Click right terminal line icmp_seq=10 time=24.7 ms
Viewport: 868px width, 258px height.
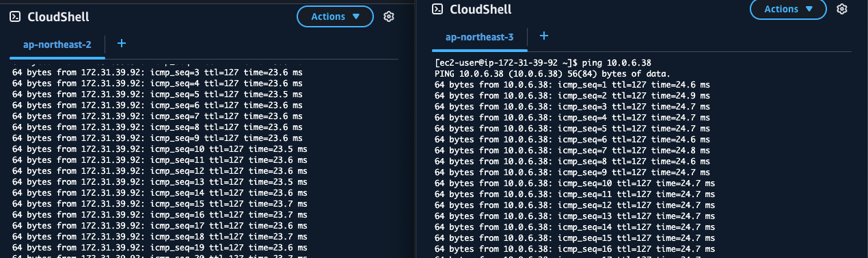point(575,183)
